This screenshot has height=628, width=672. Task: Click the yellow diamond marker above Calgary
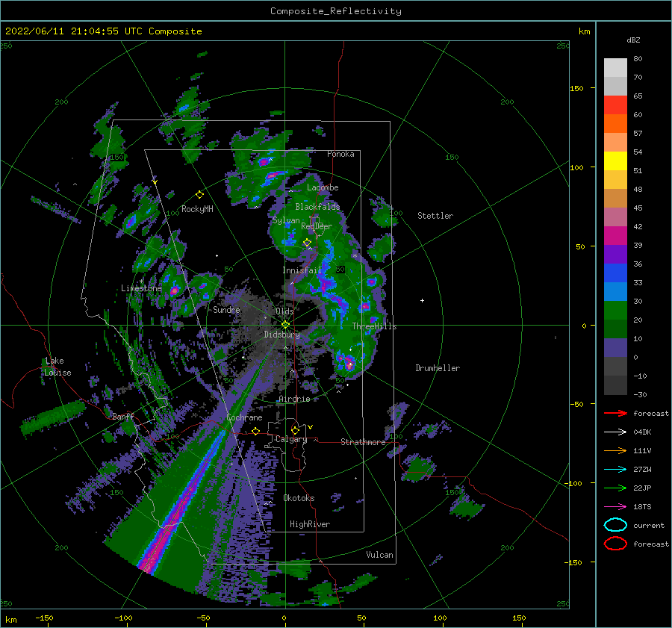295,430
